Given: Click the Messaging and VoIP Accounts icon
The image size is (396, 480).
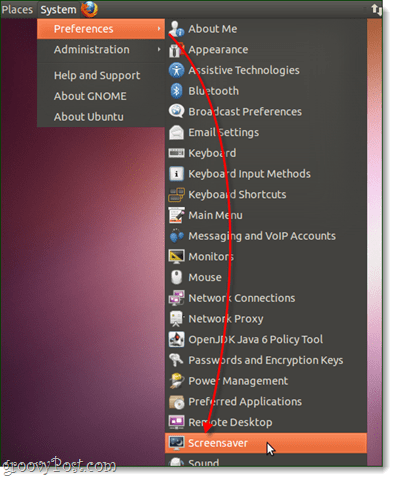Looking at the screenshot, I should 176,236.
